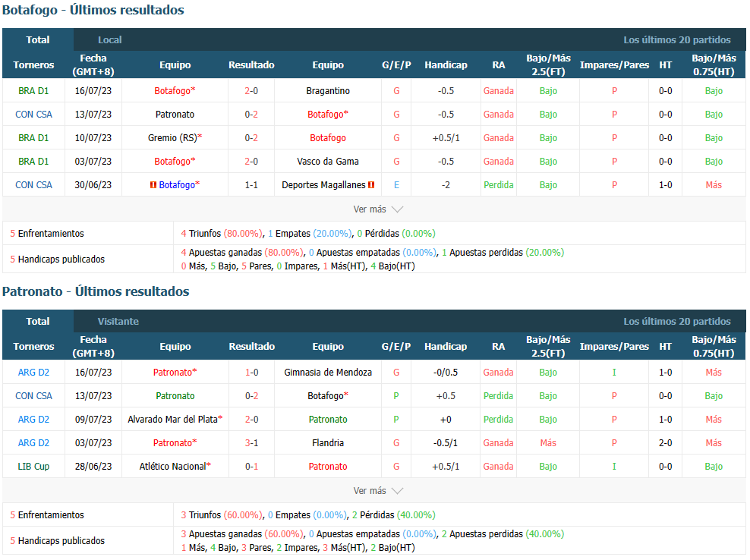Click Patronato '3 Triunfos (60.00%)' summary
Viewport: 750px width, 560px height.
tap(222, 515)
